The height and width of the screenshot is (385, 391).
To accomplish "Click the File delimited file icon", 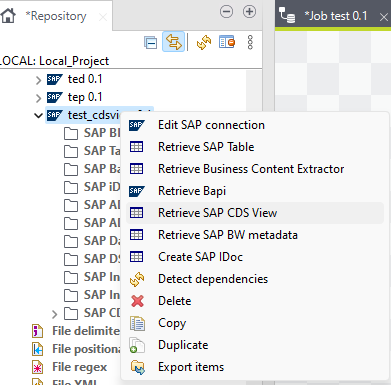I will (x=37, y=331).
